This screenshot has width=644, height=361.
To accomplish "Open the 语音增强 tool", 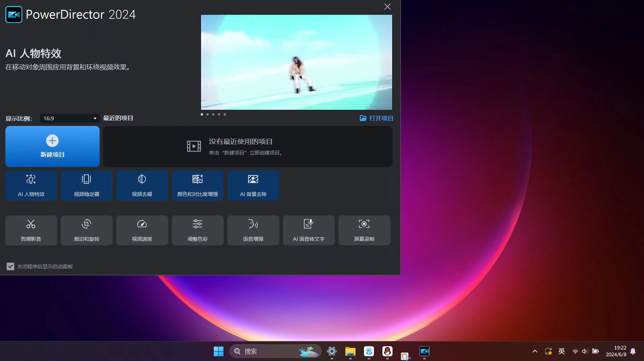I will point(253,230).
